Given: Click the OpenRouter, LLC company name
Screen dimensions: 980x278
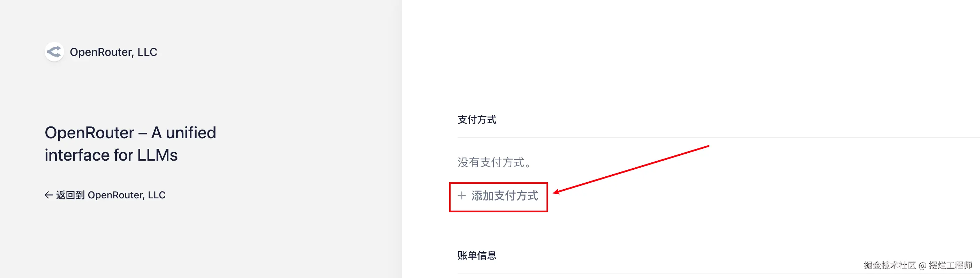Looking at the screenshot, I should click(113, 52).
